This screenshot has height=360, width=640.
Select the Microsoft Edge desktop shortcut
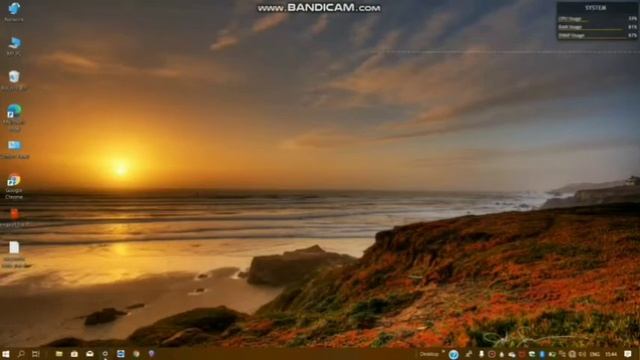coord(14,117)
